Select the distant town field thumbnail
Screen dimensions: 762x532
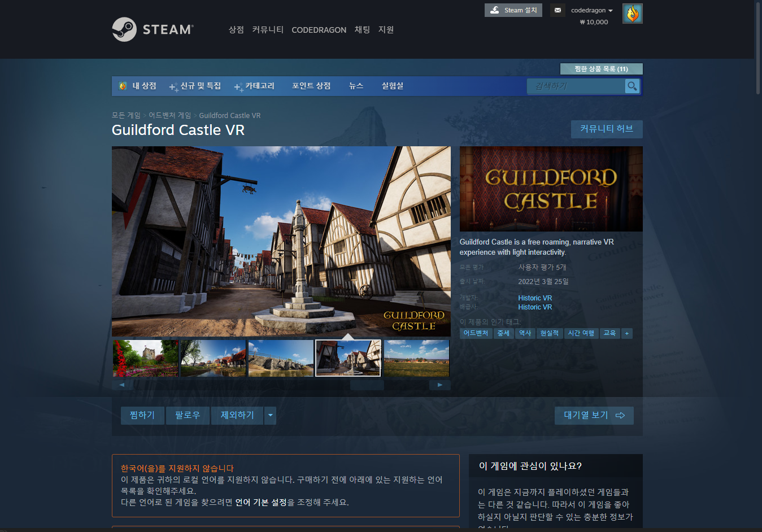tap(416, 358)
